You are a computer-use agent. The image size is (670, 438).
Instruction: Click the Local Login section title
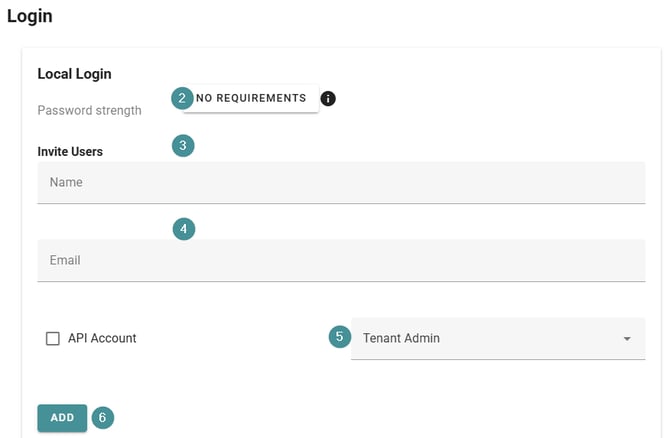click(74, 74)
